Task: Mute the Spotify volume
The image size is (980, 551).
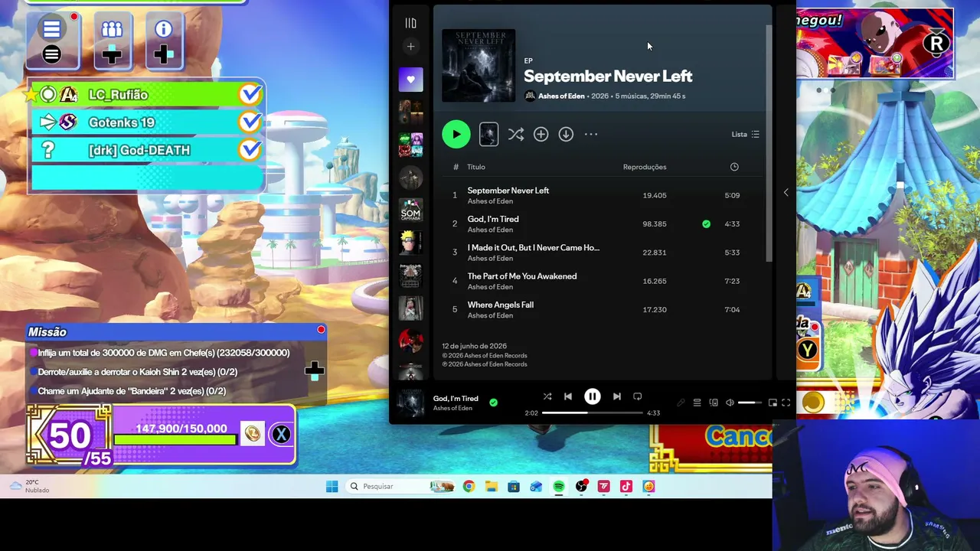Action: pyautogui.click(x=730, y=403)
